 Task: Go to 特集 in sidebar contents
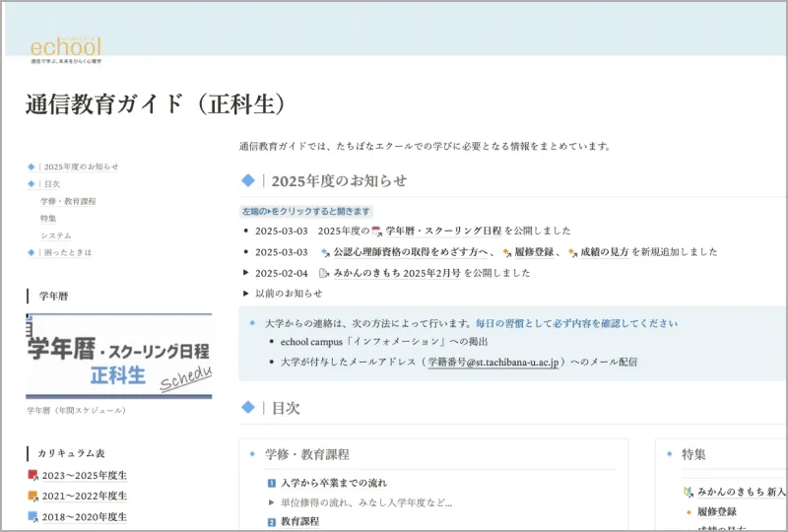click(48, 219)
